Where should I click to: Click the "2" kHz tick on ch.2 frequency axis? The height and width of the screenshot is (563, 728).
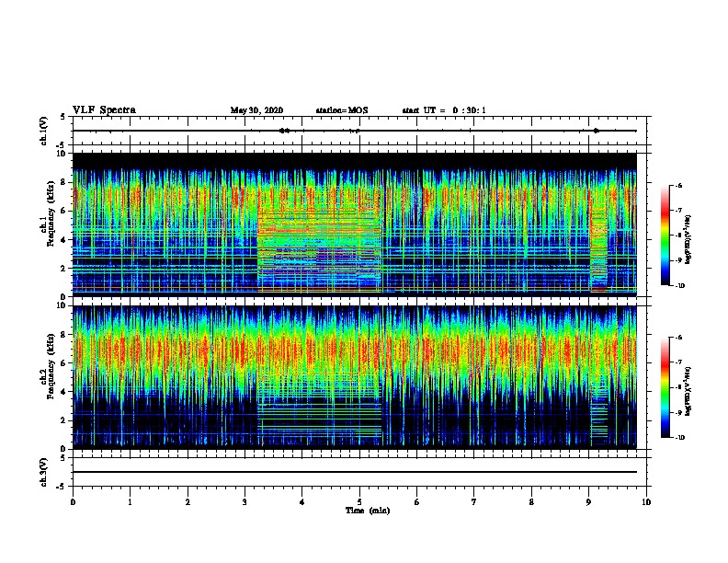click(64, 420)
